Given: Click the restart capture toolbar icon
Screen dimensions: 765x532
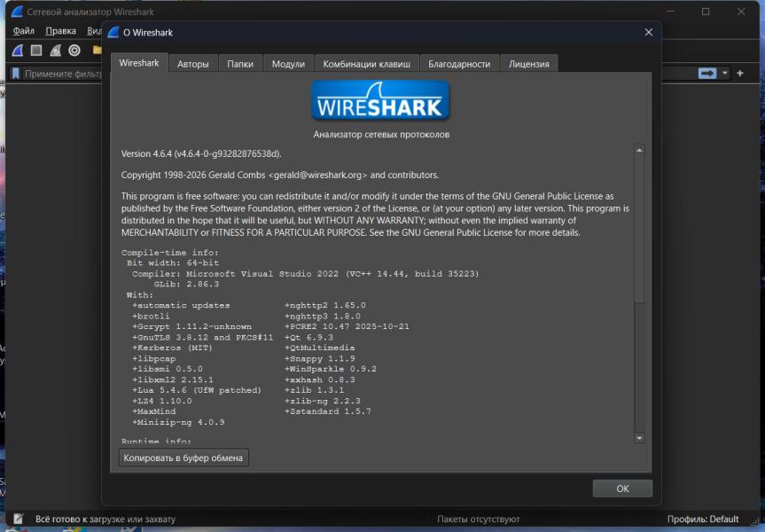Looking at the screenshot, I should [x=56, y=51].
